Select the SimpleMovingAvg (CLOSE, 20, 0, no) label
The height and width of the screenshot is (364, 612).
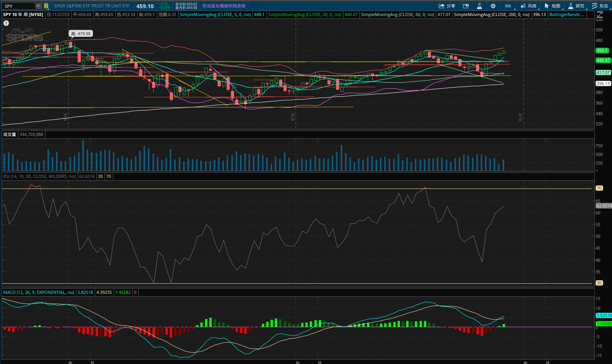click(x=305, y=14)
